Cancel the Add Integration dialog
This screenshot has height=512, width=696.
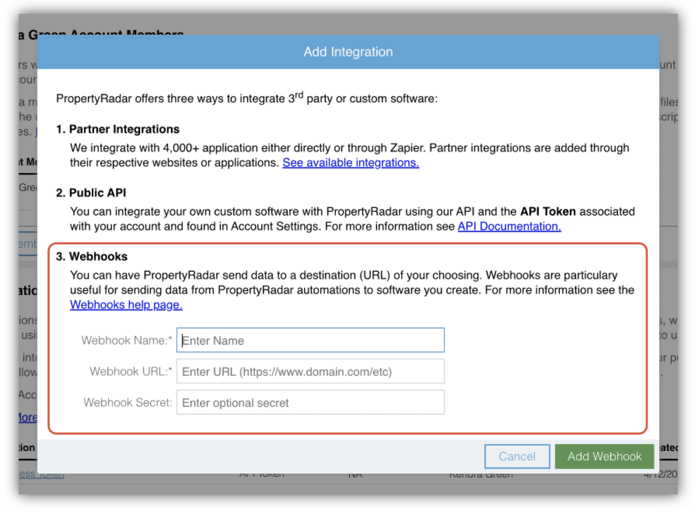pyautogui.click(x=517, y=456)
